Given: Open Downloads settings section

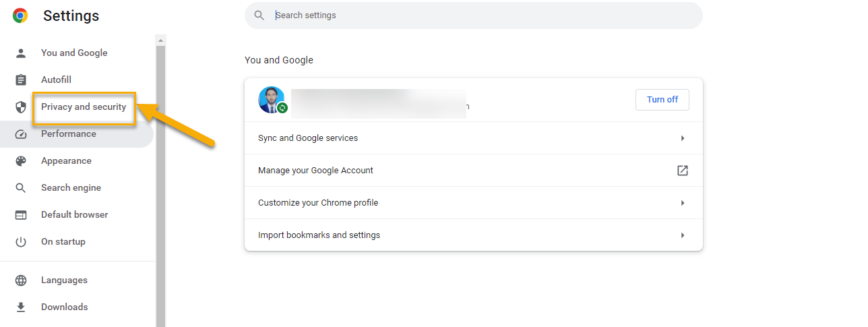Looking at the screenshot, I should [64, 307].
